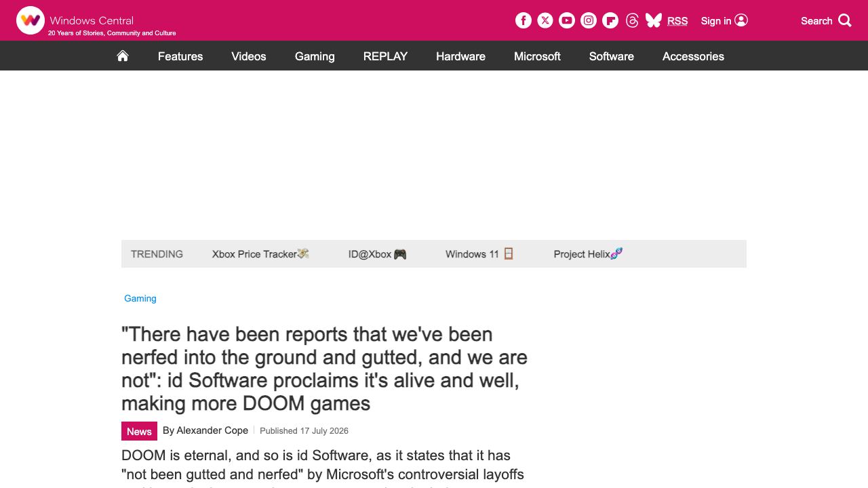Open the Threads social icon
The height and width of the screenshot is (488, 868).
pyautogui.click(x=632, y=20)
